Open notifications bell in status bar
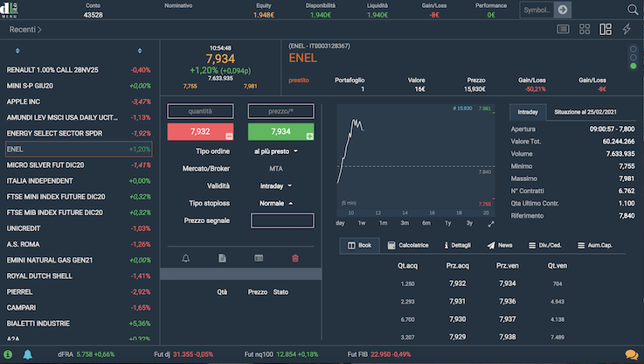The width and height of the screenshot is (644, 364). point(27,354)
